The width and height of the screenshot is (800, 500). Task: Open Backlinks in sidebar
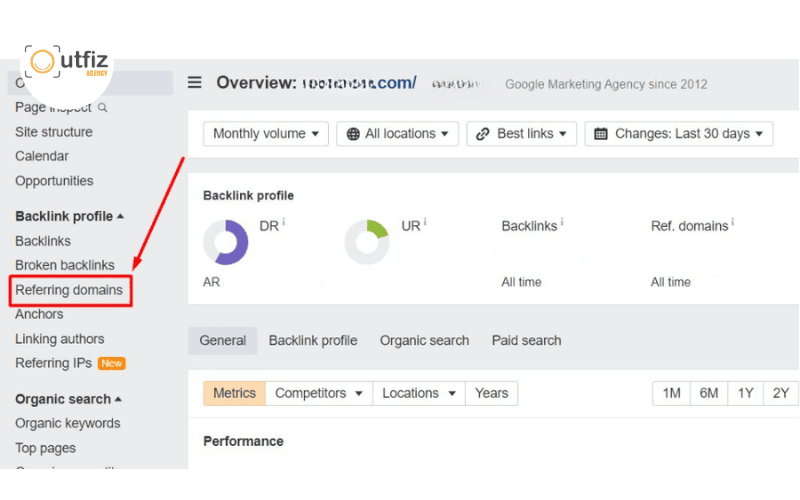coord(43,241)
